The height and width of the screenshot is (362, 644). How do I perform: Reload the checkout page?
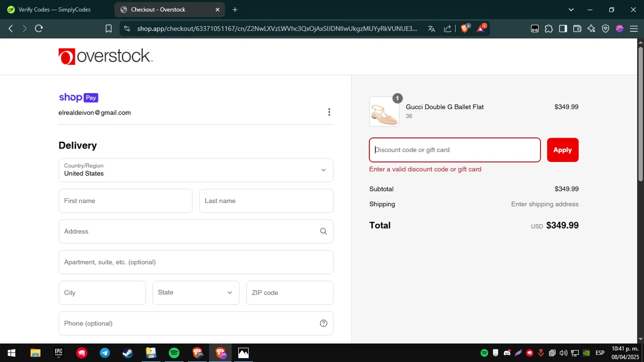tap(39, 29)
